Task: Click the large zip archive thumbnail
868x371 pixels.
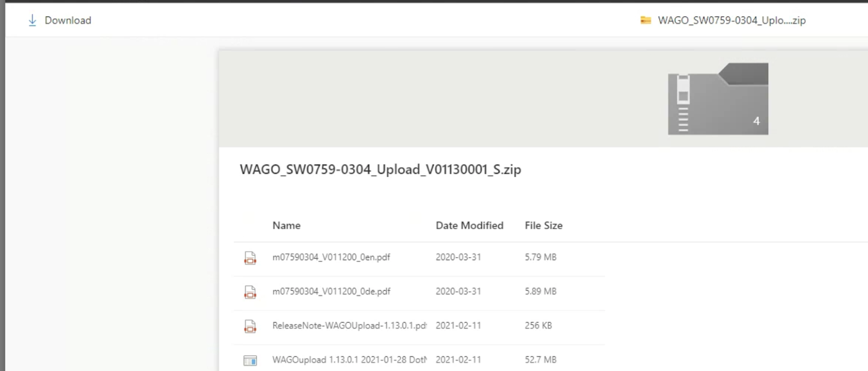Action: pos(718,99)
